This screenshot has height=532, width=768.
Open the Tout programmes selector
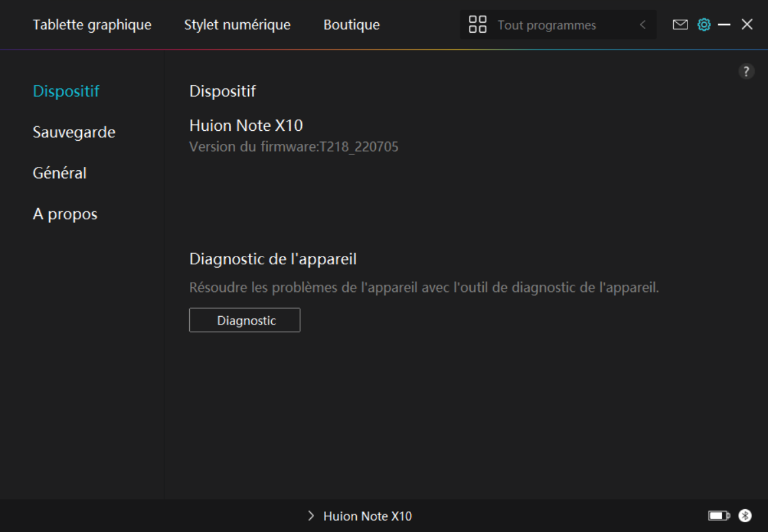point(547,26)
